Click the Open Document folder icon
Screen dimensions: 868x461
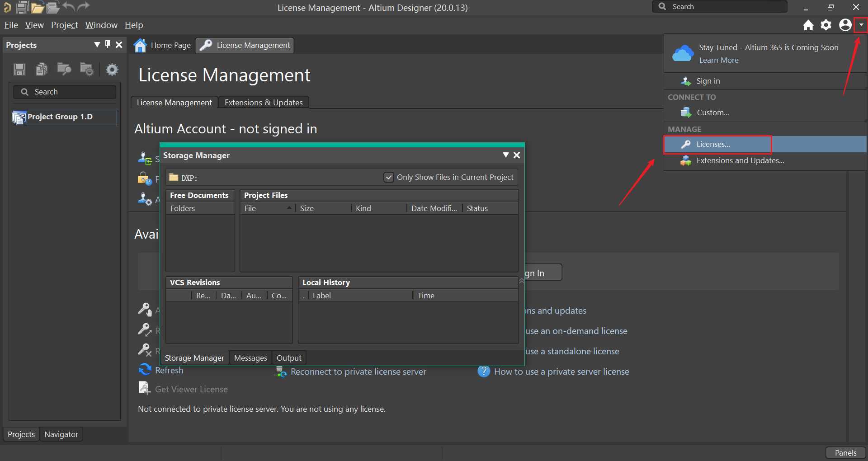coord(38,7)
